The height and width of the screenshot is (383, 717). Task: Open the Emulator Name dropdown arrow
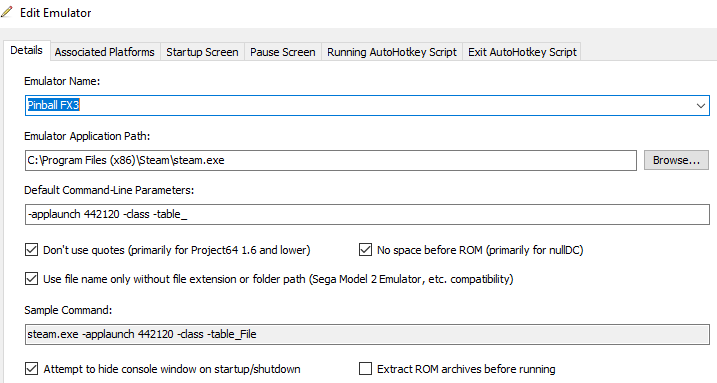[701, 106]
